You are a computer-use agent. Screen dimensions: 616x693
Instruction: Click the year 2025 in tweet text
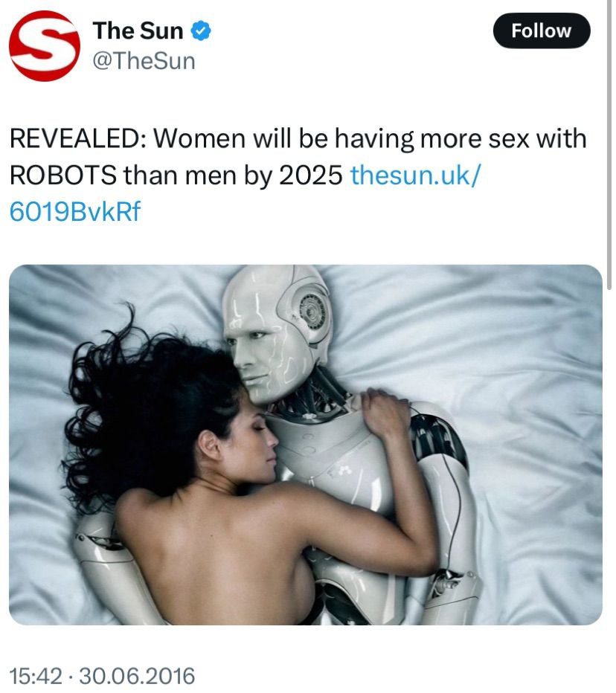[310, 175]
